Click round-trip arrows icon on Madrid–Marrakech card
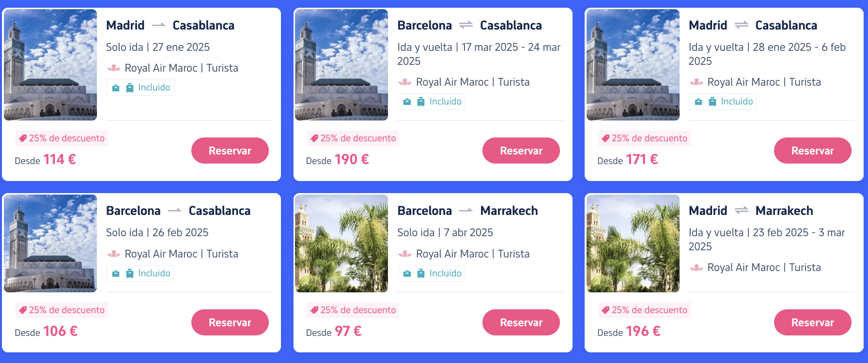Screen dimensions: 868x363 (742, 210)
